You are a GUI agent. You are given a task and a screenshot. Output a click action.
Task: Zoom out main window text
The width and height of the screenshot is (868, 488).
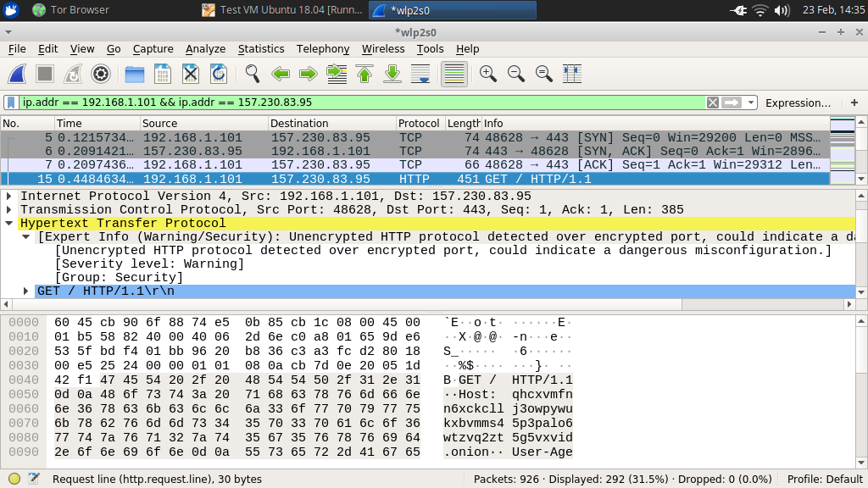(x=516, y=74)
